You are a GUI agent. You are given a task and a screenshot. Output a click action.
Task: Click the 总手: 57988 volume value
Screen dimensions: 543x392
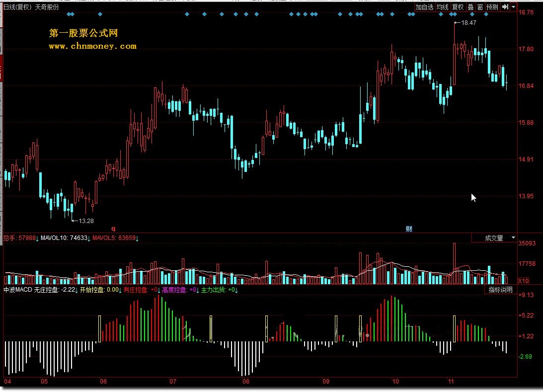pos(20,238)
